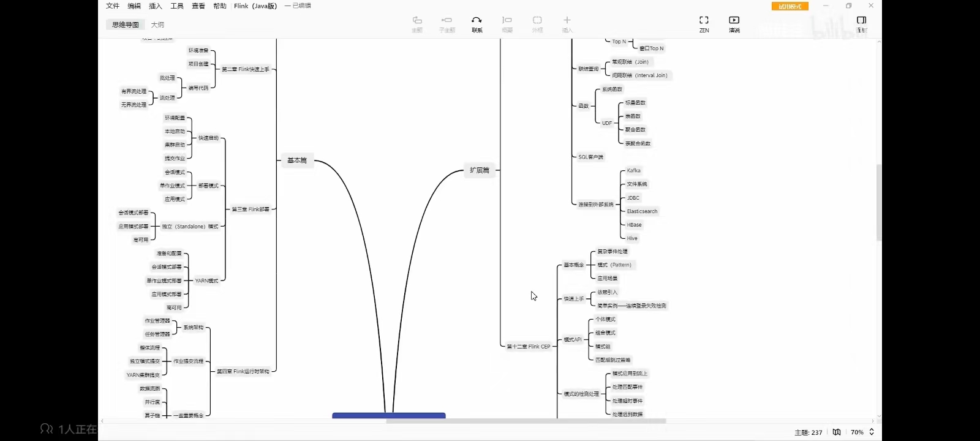Image resolution: width=980 pixels, height=441 pixels.
Task: Select the 简单实例—连续登录失败检测 node
Action: coord(631,306)
